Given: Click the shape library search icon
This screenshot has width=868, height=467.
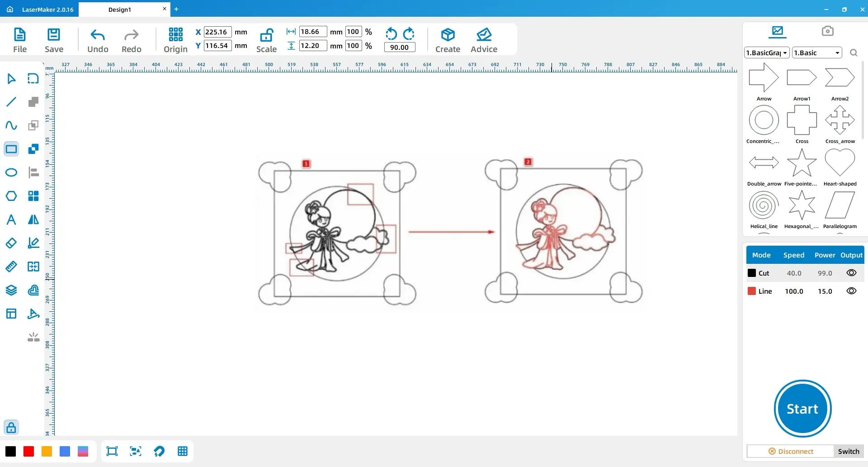Looking at the screenshot, I should point(854,53).
